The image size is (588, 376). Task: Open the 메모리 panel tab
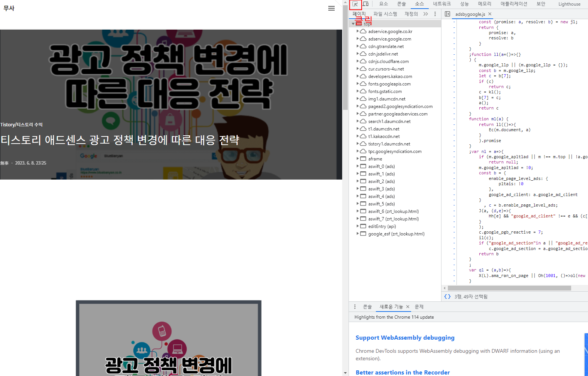coord(485,4)
